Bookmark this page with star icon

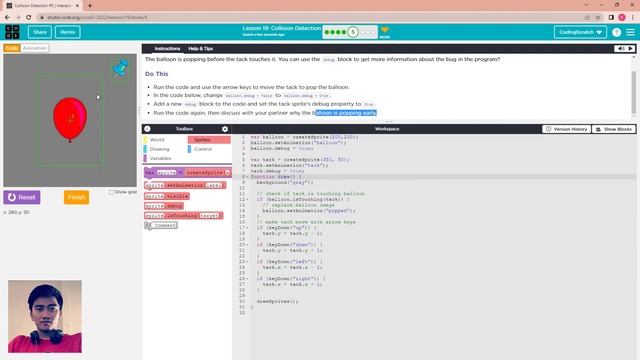(598, 17)
